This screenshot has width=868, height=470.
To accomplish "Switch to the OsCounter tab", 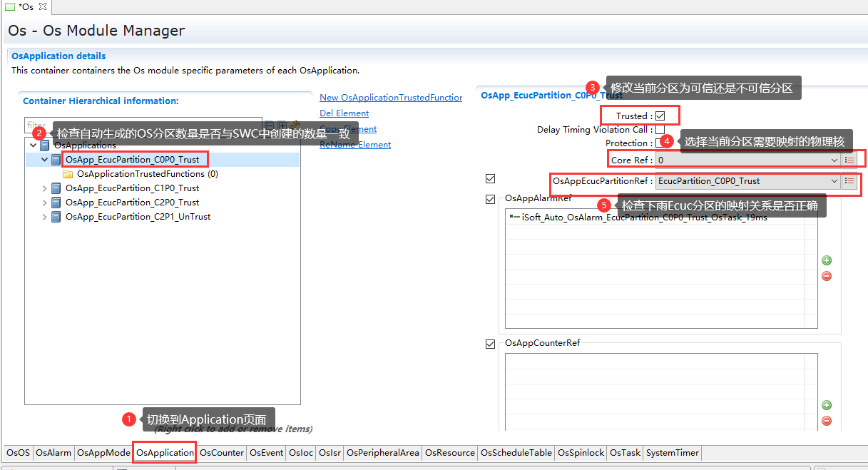I will [x=221, y=453].
